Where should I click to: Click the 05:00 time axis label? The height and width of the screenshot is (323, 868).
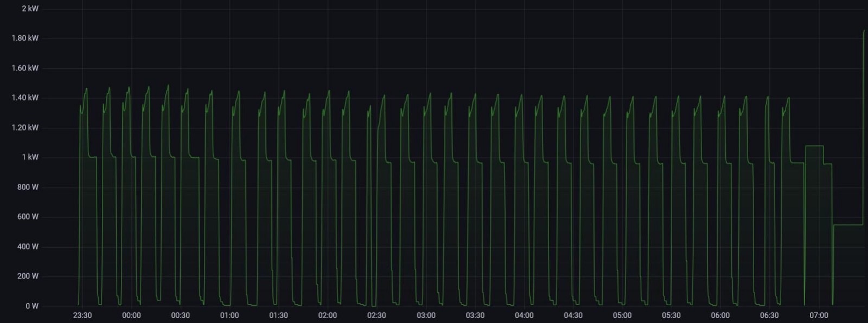[622, 315]
